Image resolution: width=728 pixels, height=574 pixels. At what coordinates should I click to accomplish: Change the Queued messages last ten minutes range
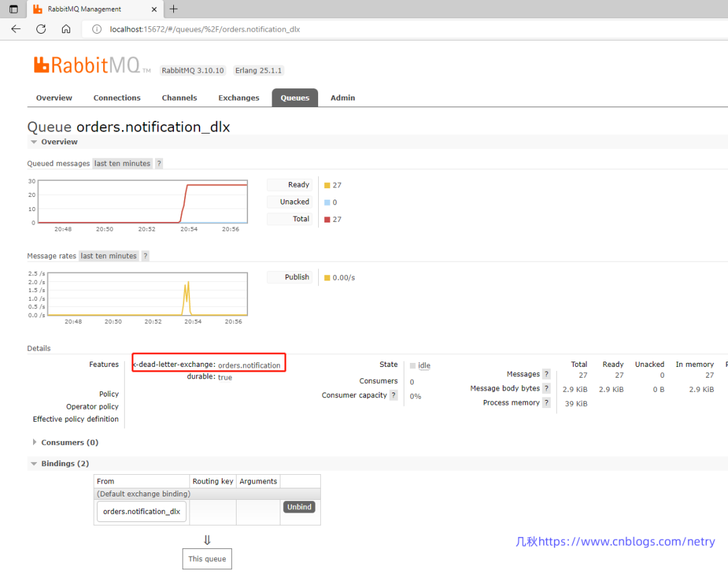click(x=122, y=163)
